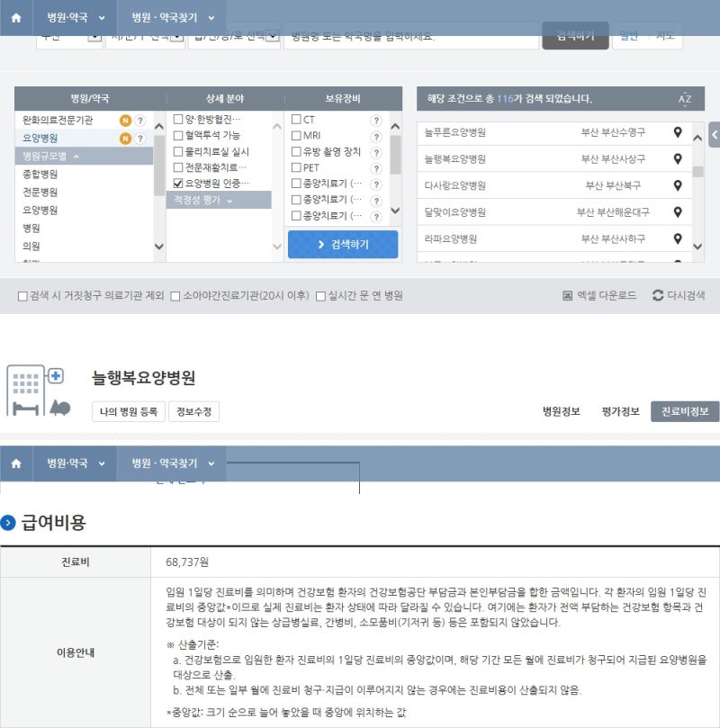Select 전문병원 in the hospital type list
This screenshot has width=720, height=728.
[x=40, y=193]
